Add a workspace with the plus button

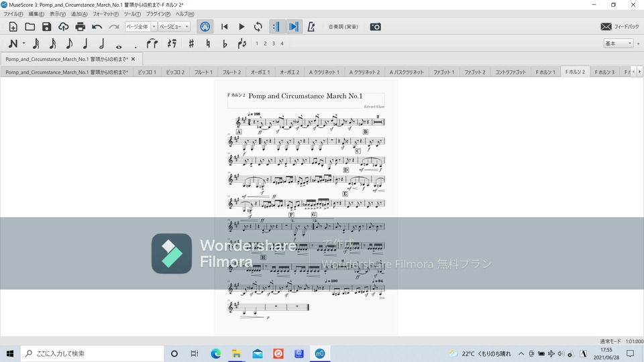(638, 43)
